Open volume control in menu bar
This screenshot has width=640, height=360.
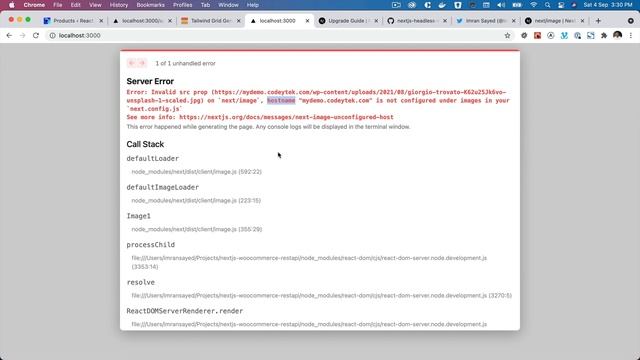coord(501,5)
